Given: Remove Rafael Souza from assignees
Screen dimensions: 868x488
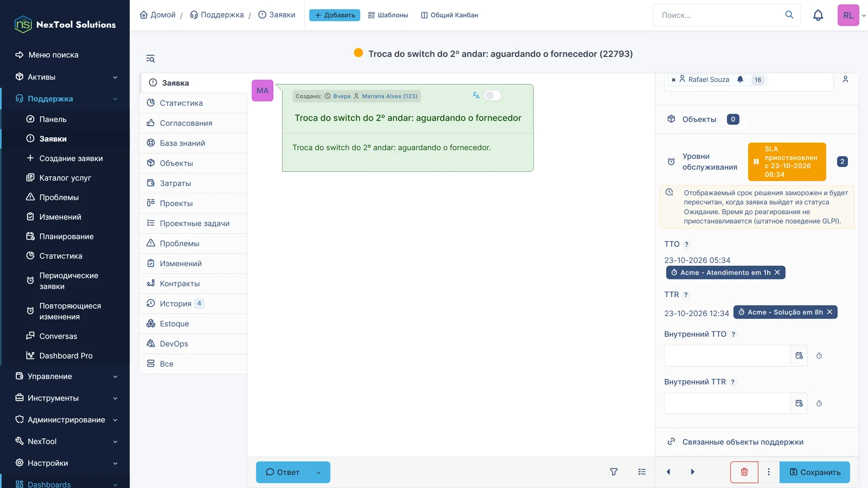Looking at the screenshot, I should pyautogui.click(x=673, y=80).
